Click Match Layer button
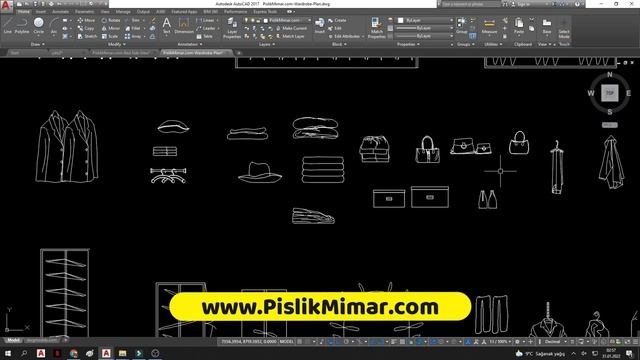This screenshot has height=360, width=640. pos(290,36)
